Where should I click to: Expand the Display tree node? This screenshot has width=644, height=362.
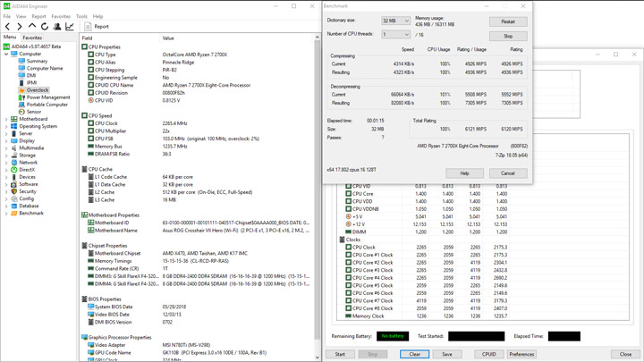click(x=6, y=141)
